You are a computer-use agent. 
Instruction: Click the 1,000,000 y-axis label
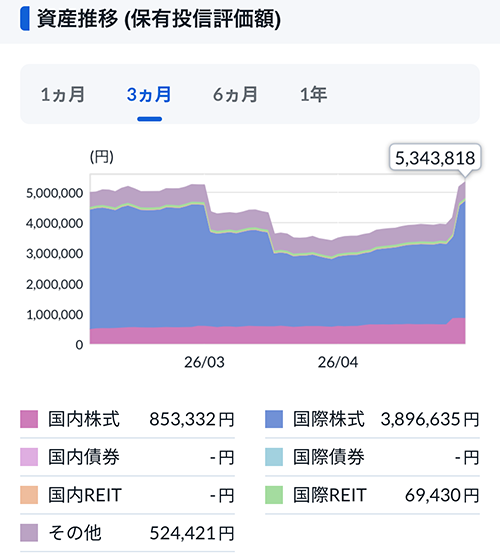pyautogui.click(x=55, y=315)
